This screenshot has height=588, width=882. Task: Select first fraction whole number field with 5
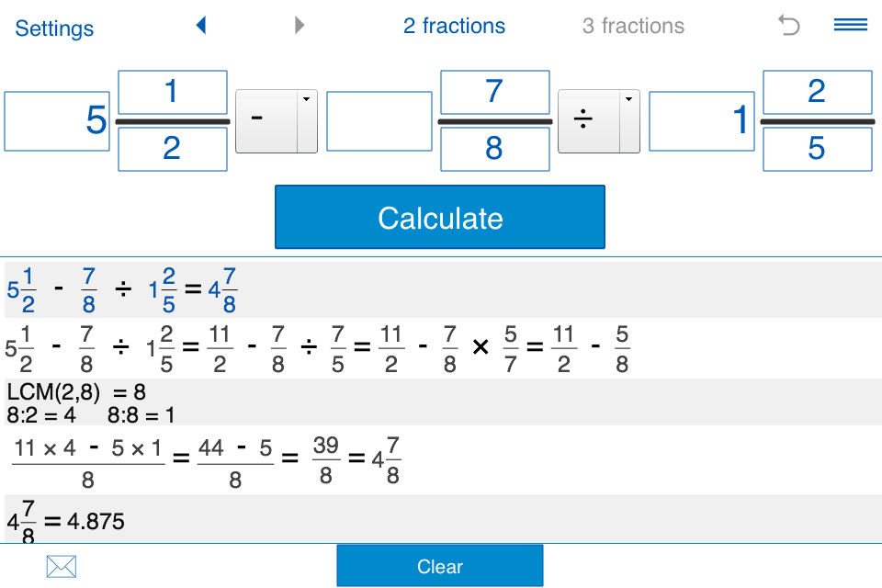(57, 121)
